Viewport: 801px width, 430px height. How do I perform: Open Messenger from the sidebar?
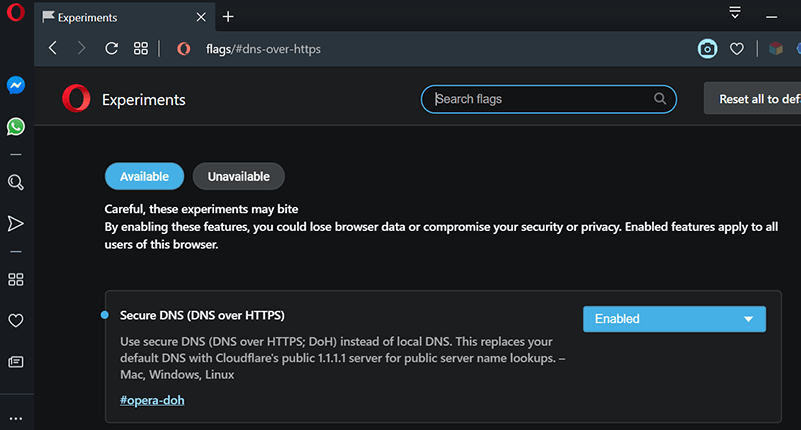coord(16,85)
